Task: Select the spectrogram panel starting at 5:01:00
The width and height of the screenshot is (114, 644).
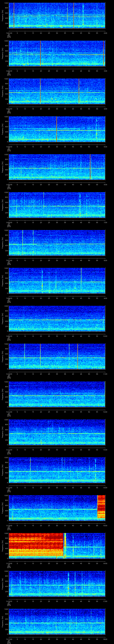Action: point(57,16)
